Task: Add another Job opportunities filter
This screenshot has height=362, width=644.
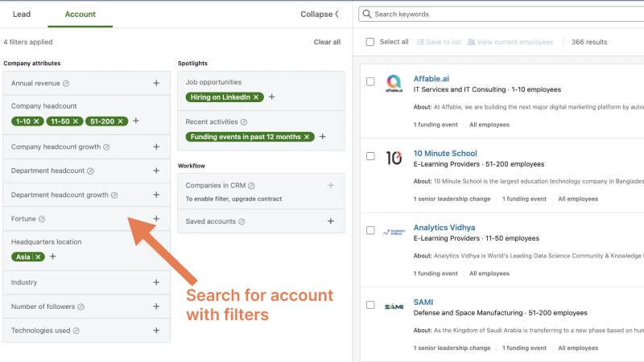Action: [x=271, y=97]
